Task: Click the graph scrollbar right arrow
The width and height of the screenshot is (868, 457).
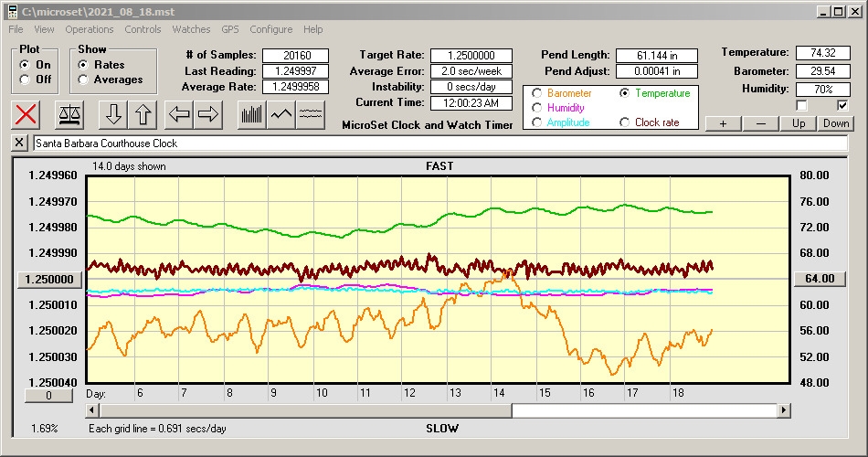Action: coord(783,410)
